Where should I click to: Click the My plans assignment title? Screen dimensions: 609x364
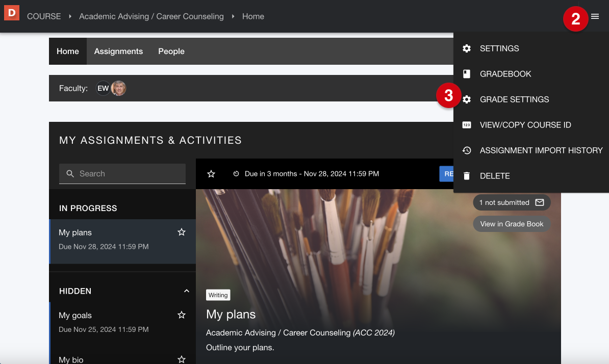[x=231, y=314]
